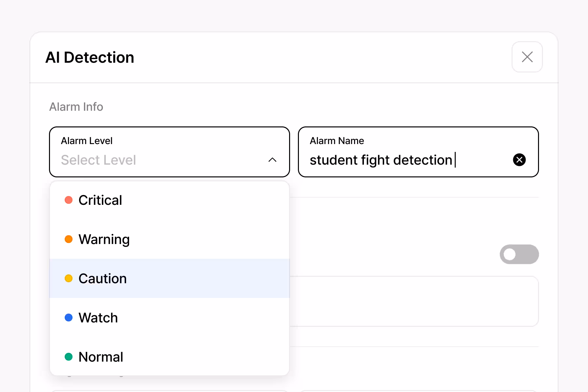The width and height of the screenshot is (588, 392).
Task: Click the Select Level placeholder text
Action: (x=98, y=160)
